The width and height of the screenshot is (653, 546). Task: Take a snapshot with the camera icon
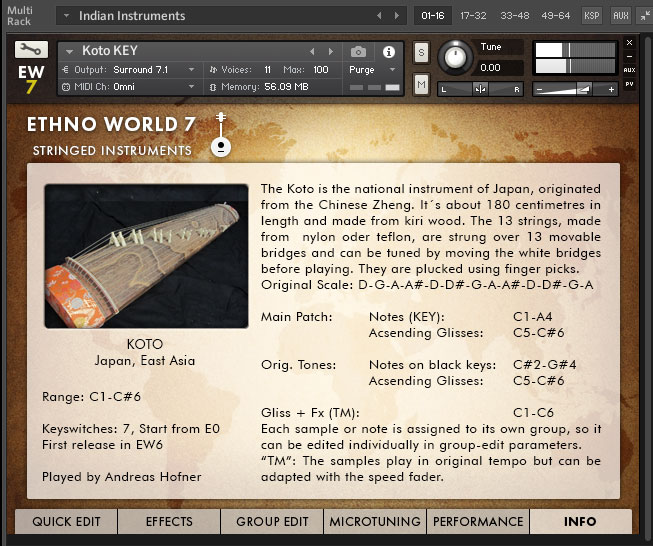pos(358,52)
